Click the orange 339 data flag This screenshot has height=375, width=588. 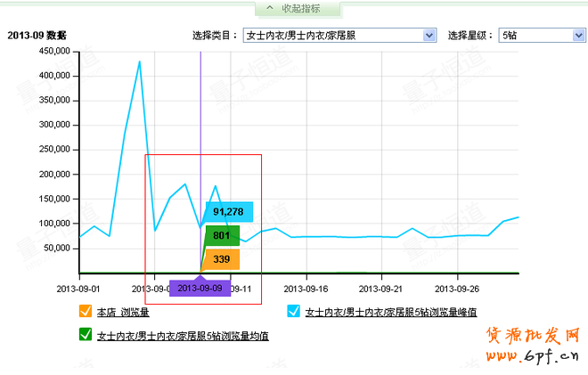(222, 259)
